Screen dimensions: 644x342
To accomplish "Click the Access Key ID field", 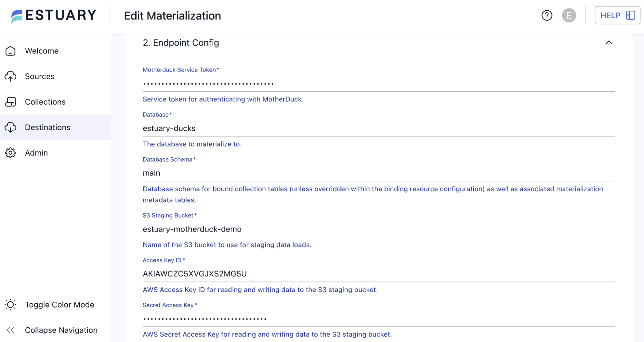I will coord(379,274).
